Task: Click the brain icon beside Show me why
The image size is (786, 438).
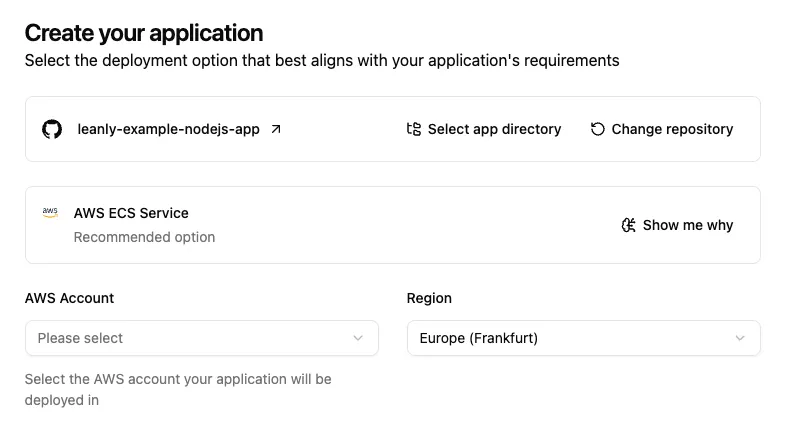Action: (x=629, y=225)
